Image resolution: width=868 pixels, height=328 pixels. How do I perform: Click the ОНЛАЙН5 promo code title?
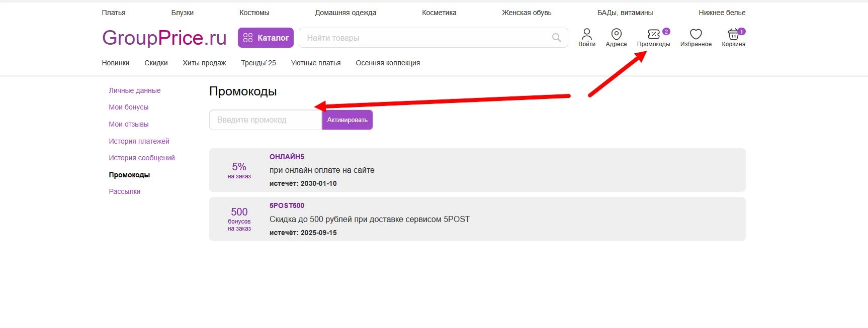(287, 157)
